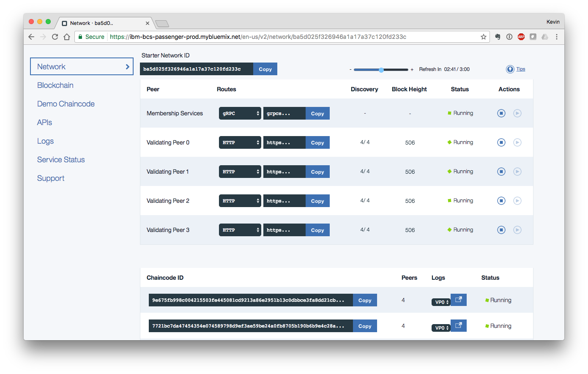
Task: Click the Starter Network ID field
Action: [197, 69]
